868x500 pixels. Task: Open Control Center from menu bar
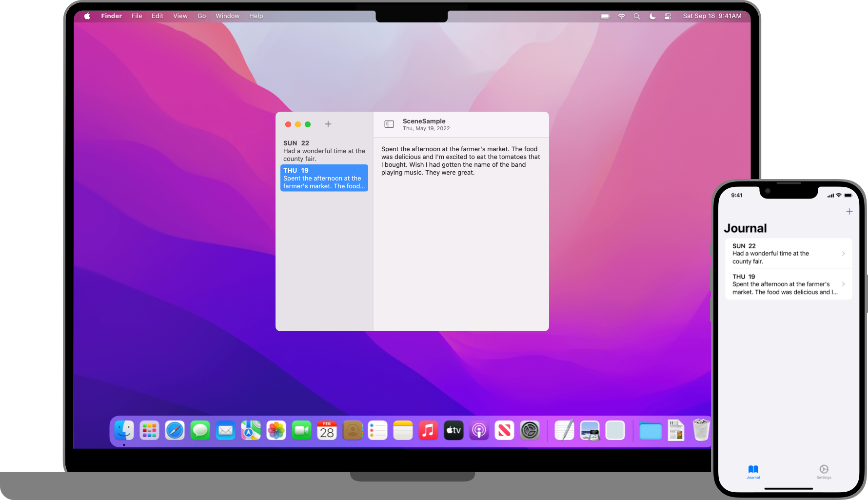668,16
